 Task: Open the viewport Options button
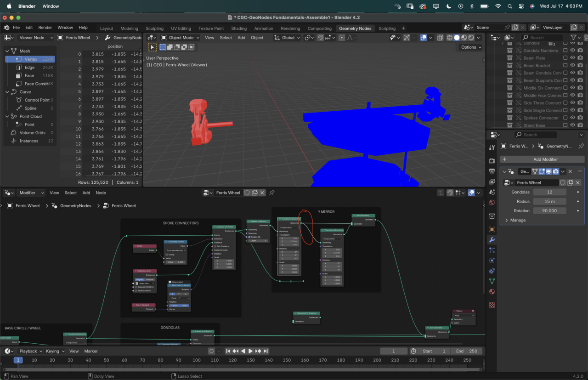pyautogui.click(x=471, y=47)
